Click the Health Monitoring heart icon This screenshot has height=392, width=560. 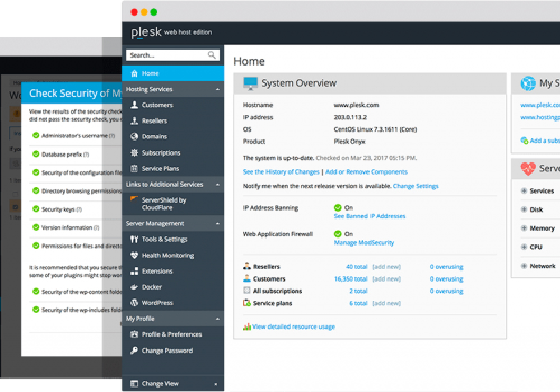click(134, 256)
